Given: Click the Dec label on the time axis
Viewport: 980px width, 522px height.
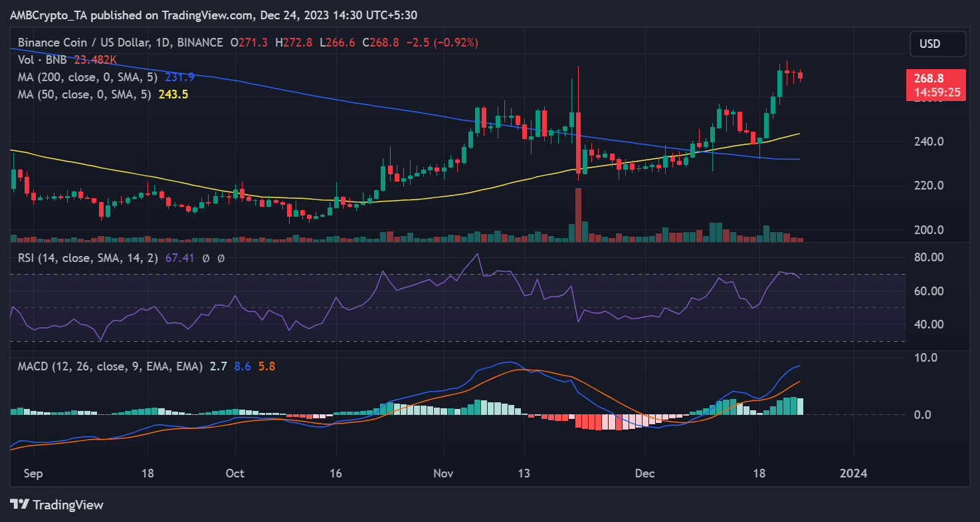Looking at the screenshot, I should click(645, 473).
